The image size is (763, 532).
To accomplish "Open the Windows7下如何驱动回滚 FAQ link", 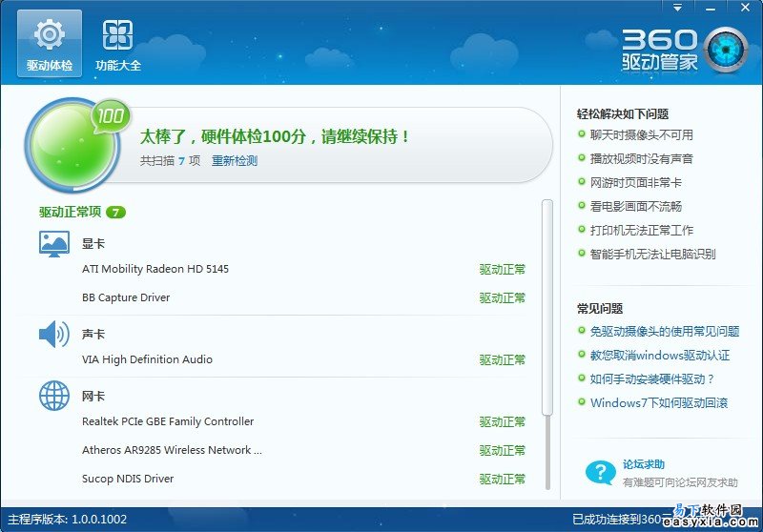I will click(x=658, y=402).
